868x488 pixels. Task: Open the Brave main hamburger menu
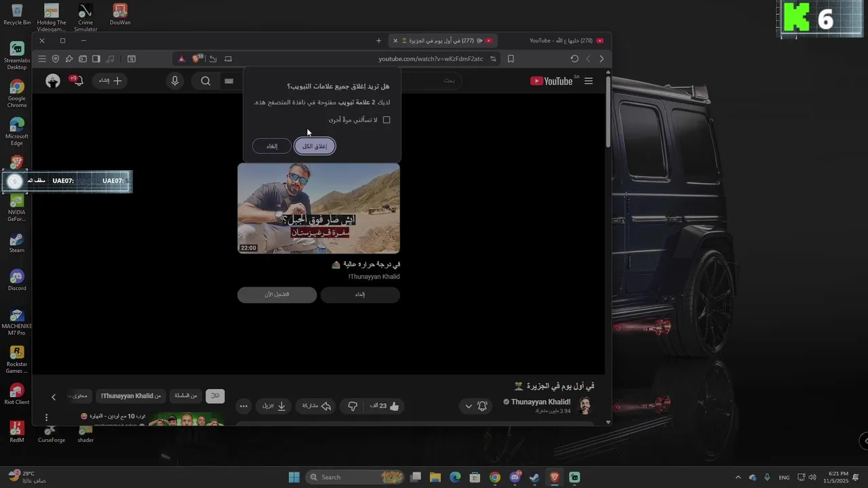(x=42, y=59)
